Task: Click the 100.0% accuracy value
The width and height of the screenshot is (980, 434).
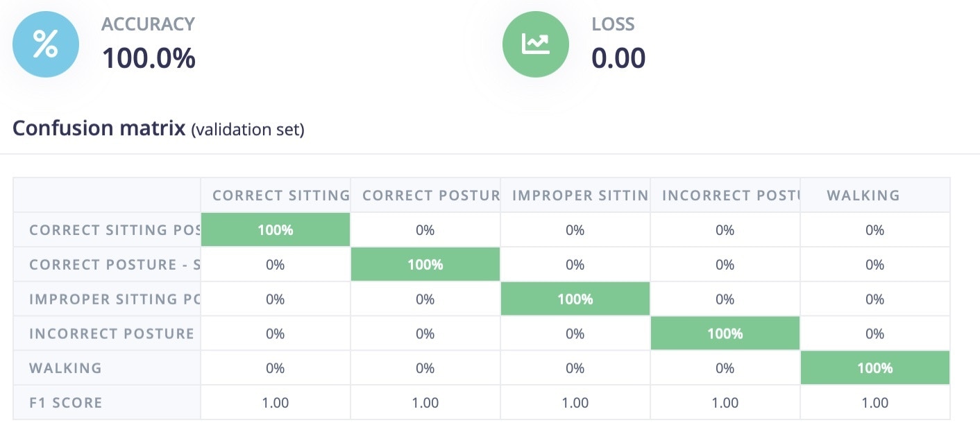Action: [x=149, y=58]
